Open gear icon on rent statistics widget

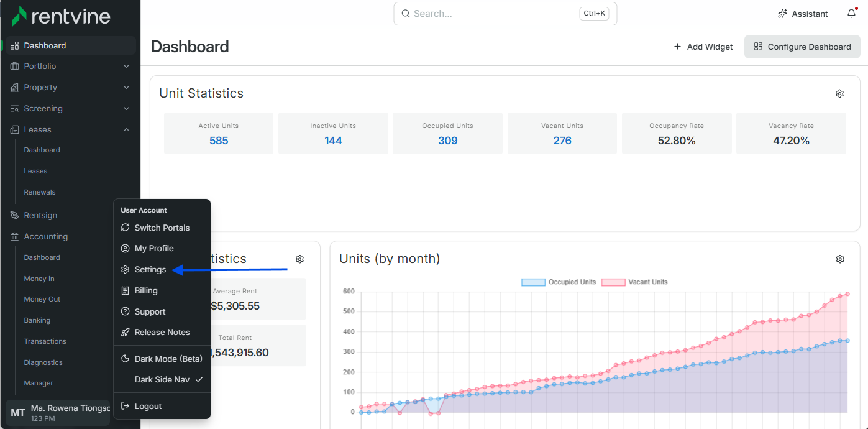pyautogui.click(x=299, y=259)
